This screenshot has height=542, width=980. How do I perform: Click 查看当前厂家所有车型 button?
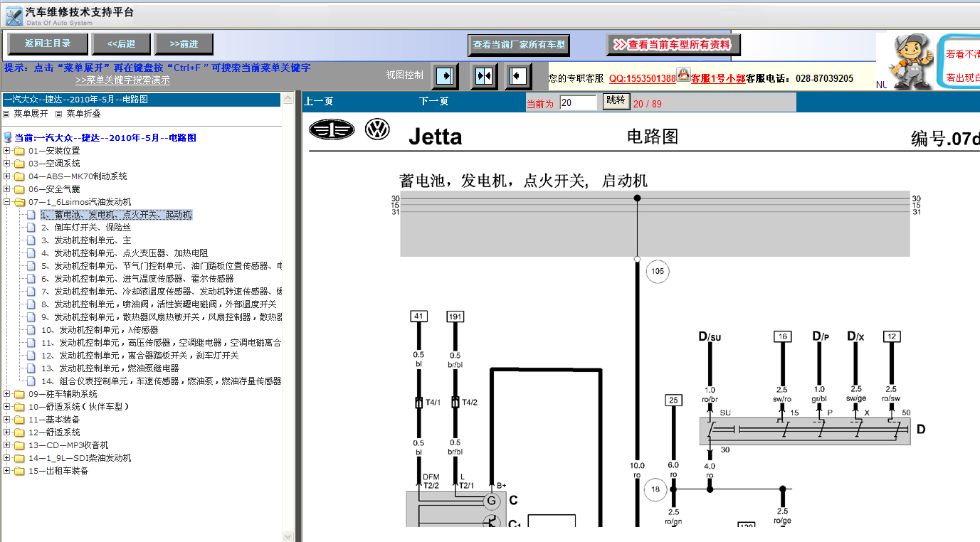click(519, 45)
